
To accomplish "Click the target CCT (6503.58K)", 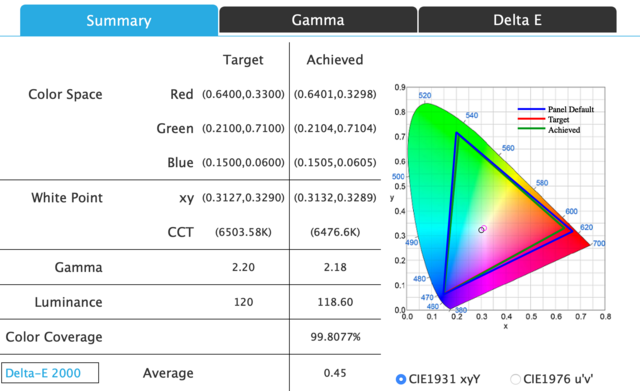I will (244, 232).
